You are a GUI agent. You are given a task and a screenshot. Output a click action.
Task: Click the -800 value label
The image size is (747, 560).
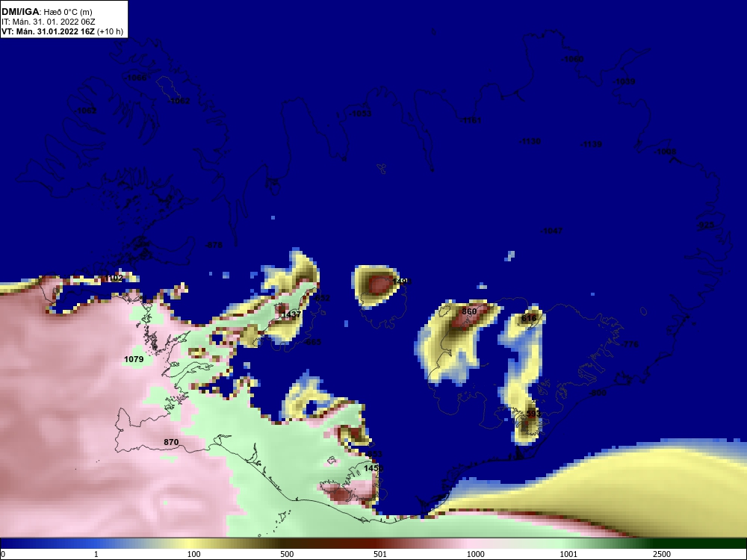point(598,393)
